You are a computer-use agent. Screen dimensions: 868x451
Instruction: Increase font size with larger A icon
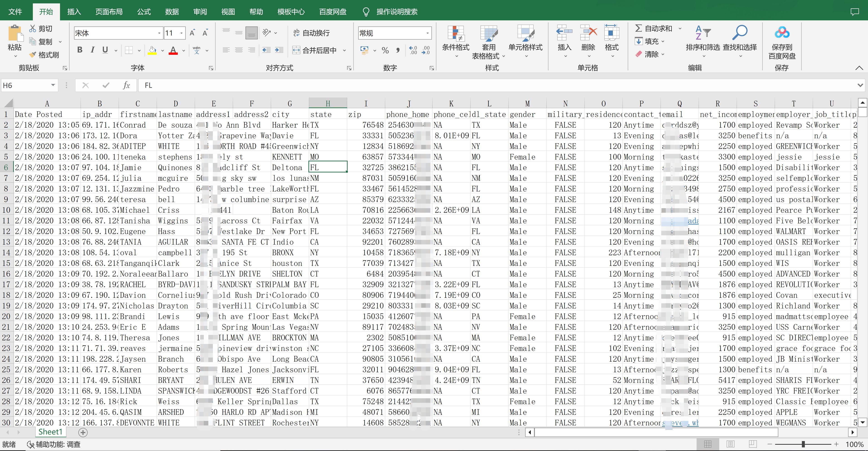coord(192,33)
